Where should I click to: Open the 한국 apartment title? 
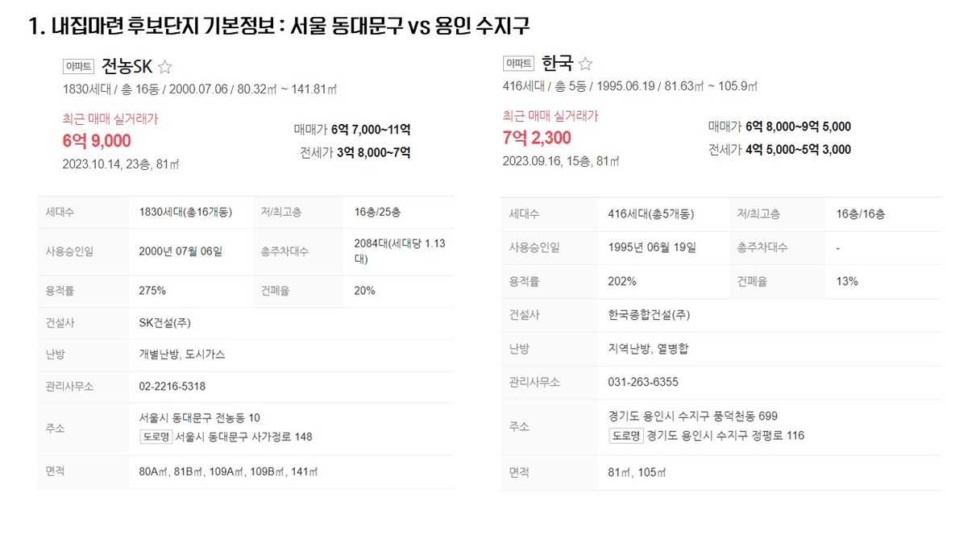[x=557, y=64]
